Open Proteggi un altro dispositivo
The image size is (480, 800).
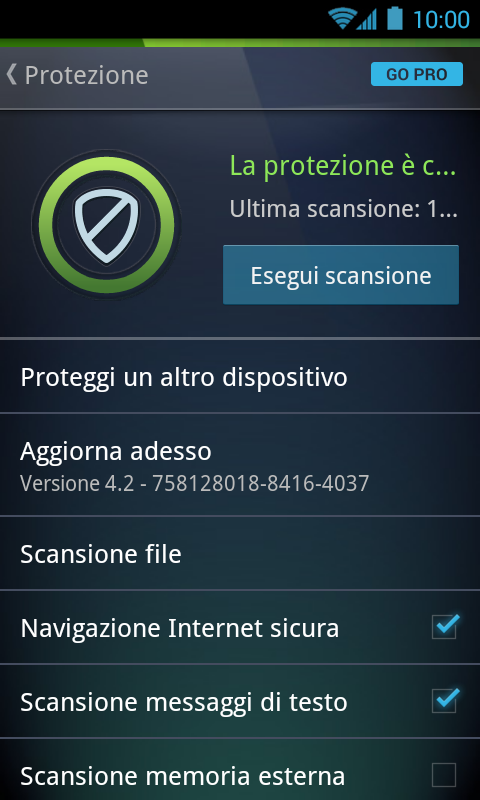[x=240, y=376]
